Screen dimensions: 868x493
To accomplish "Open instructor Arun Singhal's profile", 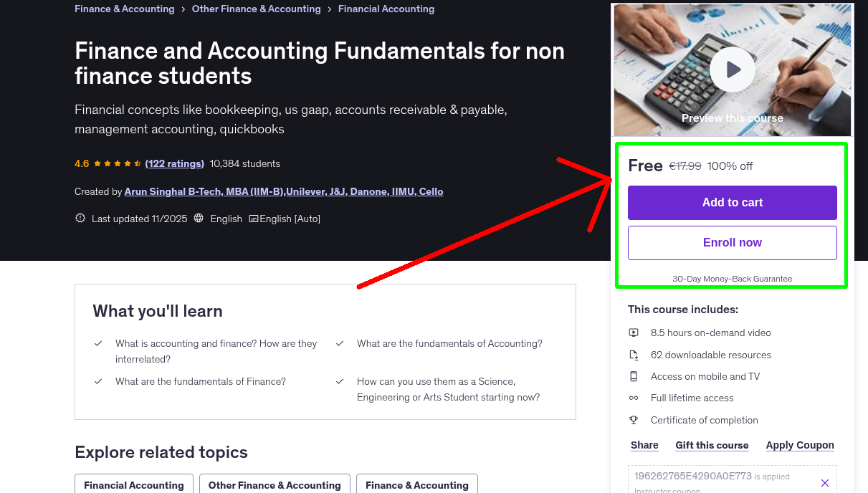I will pyautogui.click(x=284, y=191).
